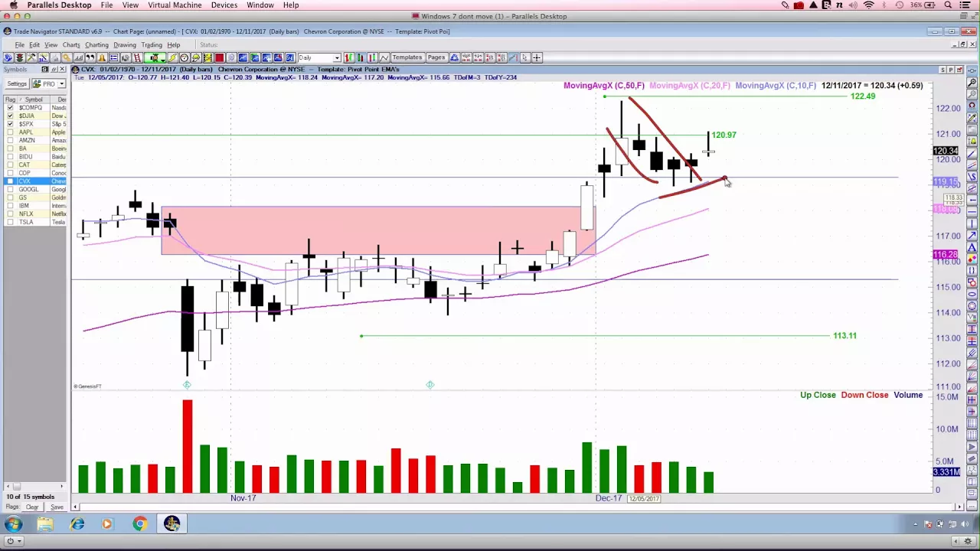Select the diagonal trend line drawing tool
Image resolution: width=980 pixels, height=551 pixels.
[x=972, y=153]
